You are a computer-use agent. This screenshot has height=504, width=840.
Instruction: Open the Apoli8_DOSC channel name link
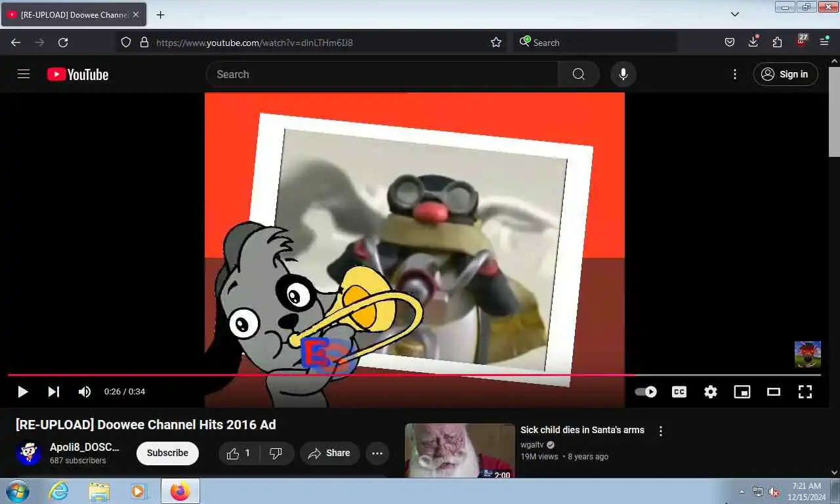pyautogui.click(x=85, y=447)
